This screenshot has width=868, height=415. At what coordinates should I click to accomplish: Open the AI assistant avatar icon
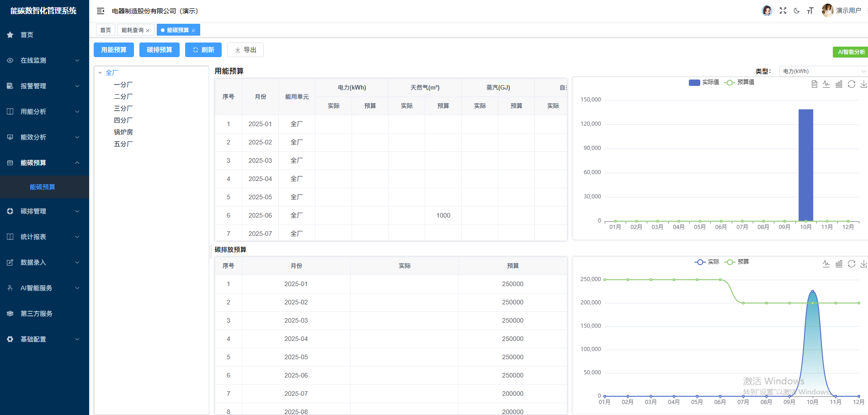(x=767, y=11)
